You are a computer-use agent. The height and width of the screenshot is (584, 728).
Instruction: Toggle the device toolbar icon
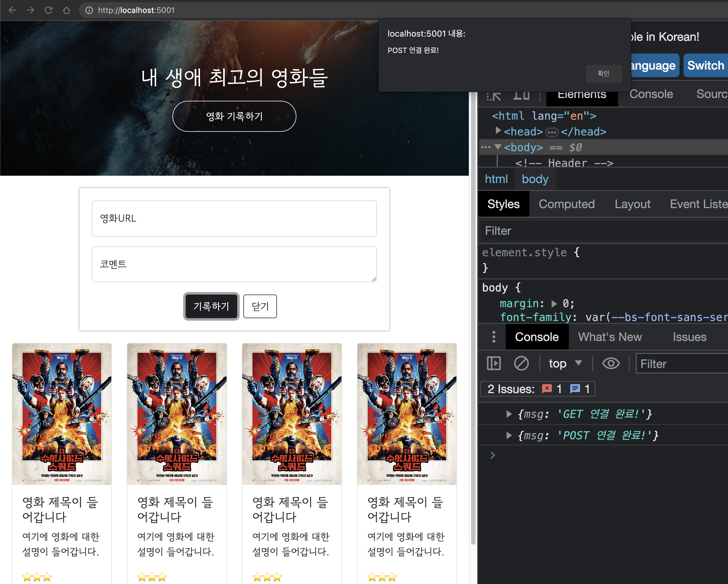(521, 96)
